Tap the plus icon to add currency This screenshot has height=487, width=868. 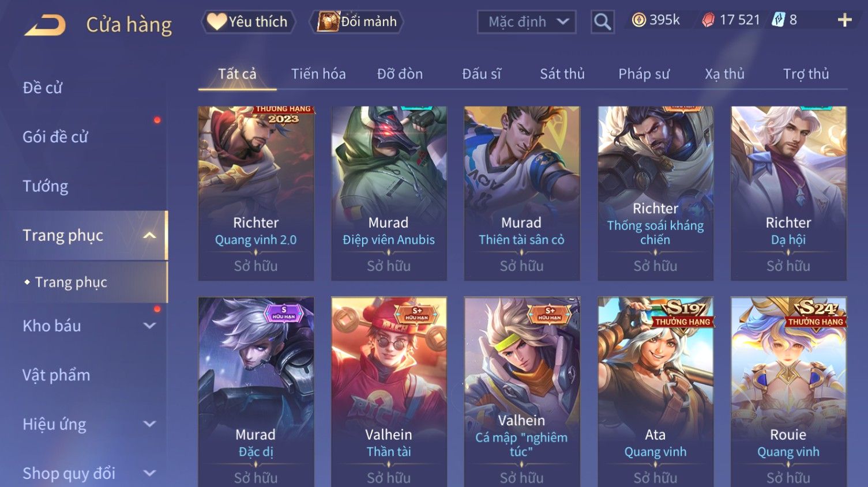[844, 21]
